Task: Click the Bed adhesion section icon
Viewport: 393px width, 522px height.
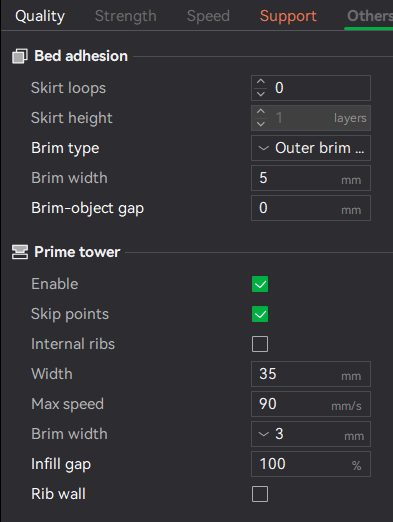Action: 20,56
